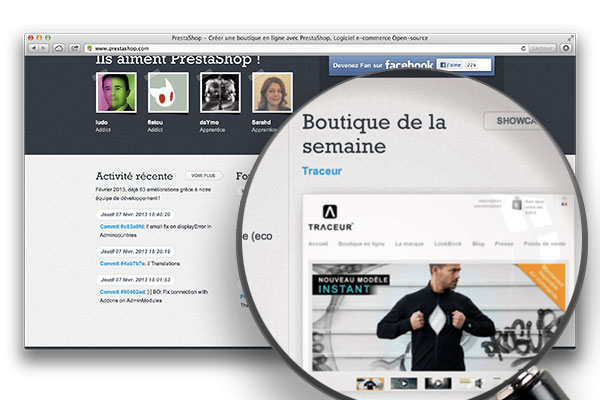Go back with Safari's back arrow
Image resolution: width=600 pixels, height=400 pixels.
tap(34, 48)
